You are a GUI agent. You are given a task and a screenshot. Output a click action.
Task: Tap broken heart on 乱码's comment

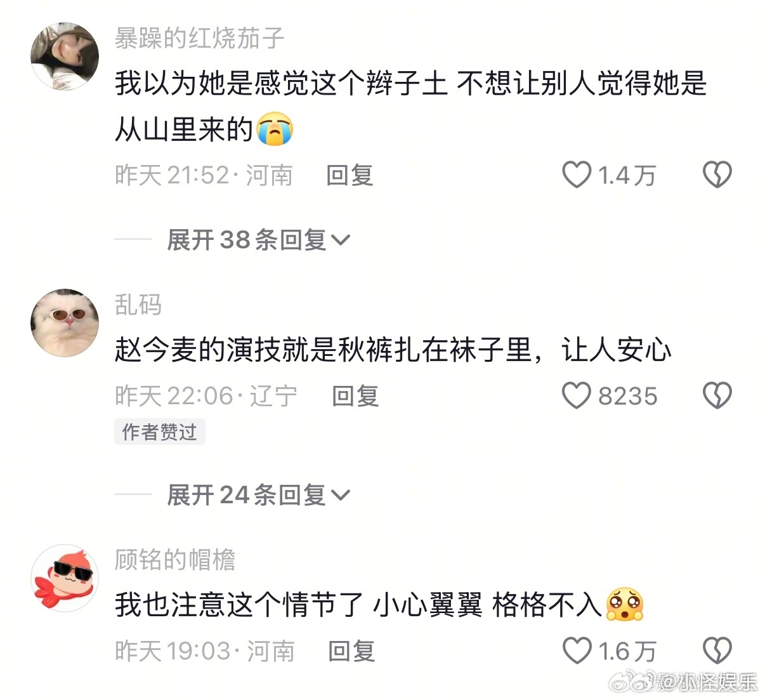(717, 395)
